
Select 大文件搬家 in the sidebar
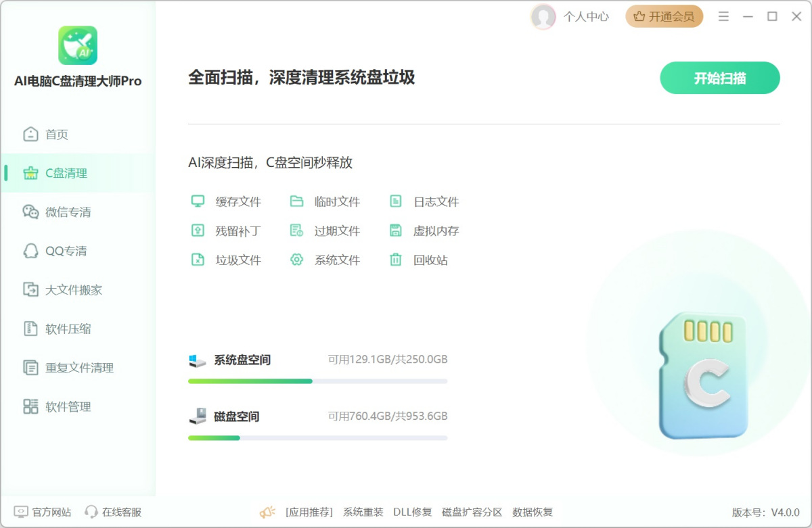tap(73, 290)
